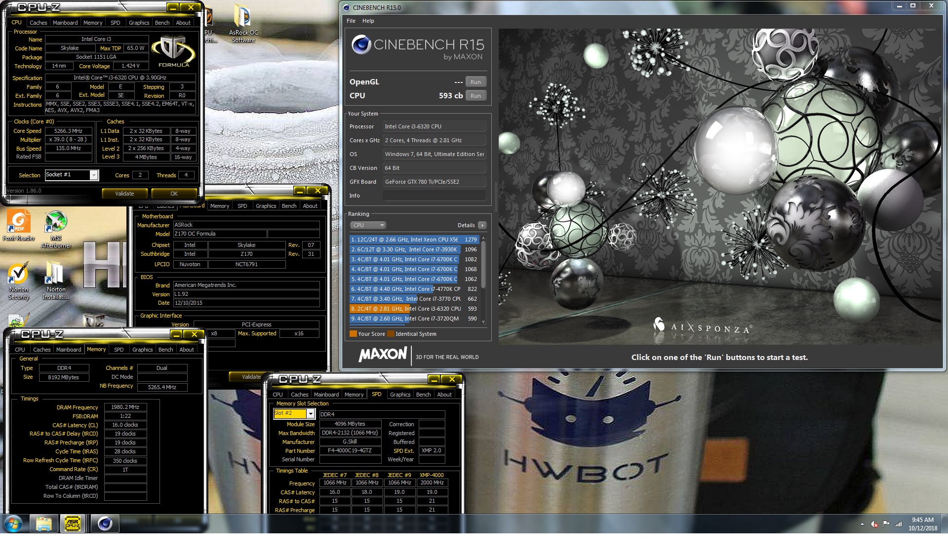Switch to SPD tab in top CPU-Z
This screenshot has width=948, height=560.
115,23
